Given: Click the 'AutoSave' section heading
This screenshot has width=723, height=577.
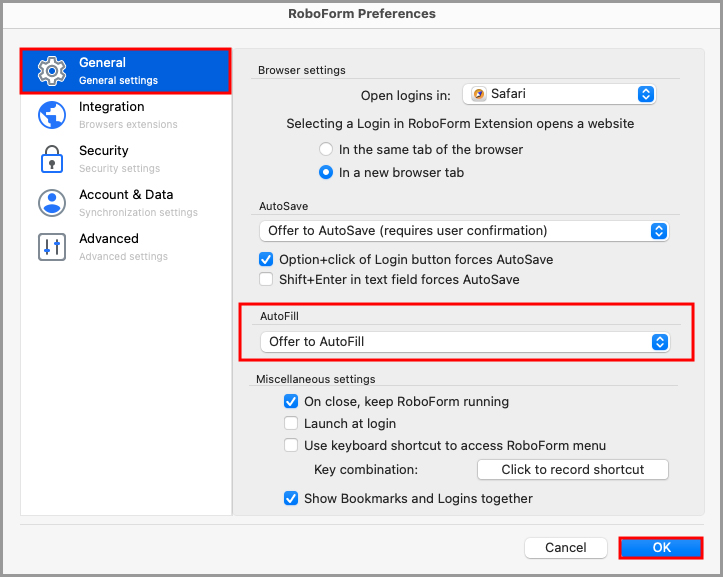Looking at the screenshot, I should point(284,206).
